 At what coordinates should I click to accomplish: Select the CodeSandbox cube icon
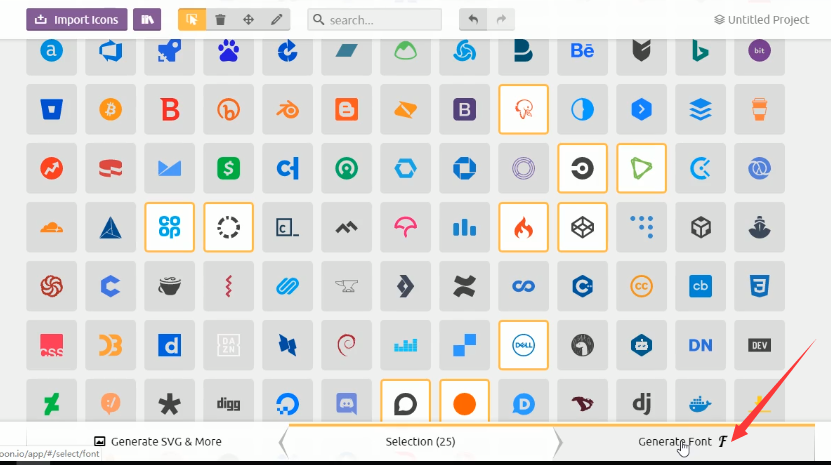[x=701, y=227]
